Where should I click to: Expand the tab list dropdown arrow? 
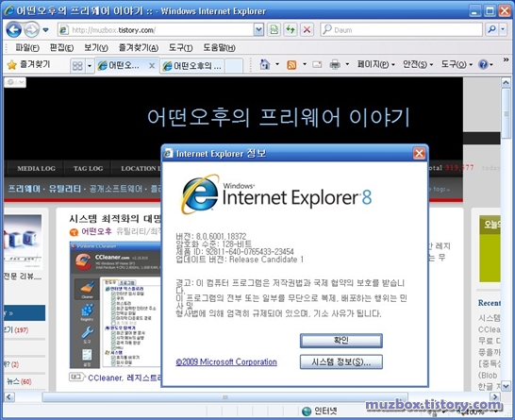click(x=90, y=66)
